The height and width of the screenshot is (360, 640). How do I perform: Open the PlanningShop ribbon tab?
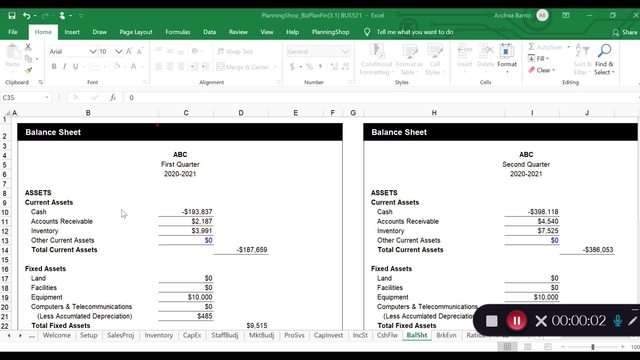coord(330,32)
